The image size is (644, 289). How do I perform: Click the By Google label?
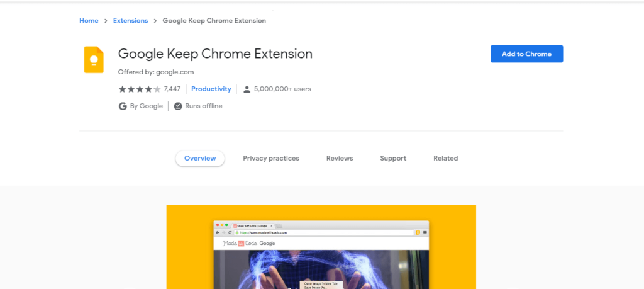(x=147, y=106)
